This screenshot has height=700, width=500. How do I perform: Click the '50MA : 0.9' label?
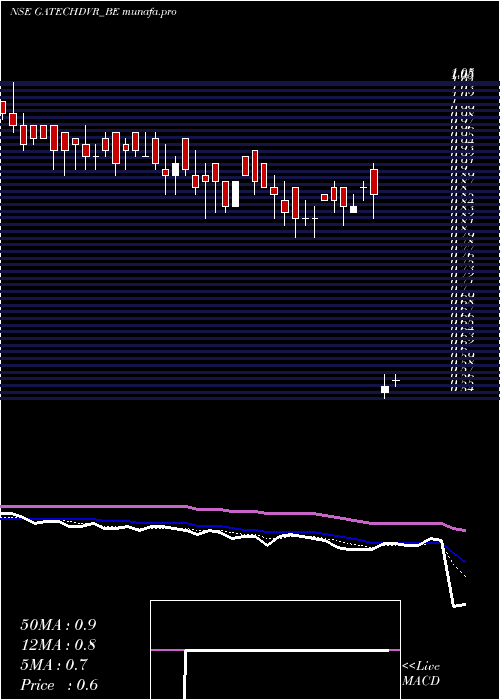(x=58, y=625)
